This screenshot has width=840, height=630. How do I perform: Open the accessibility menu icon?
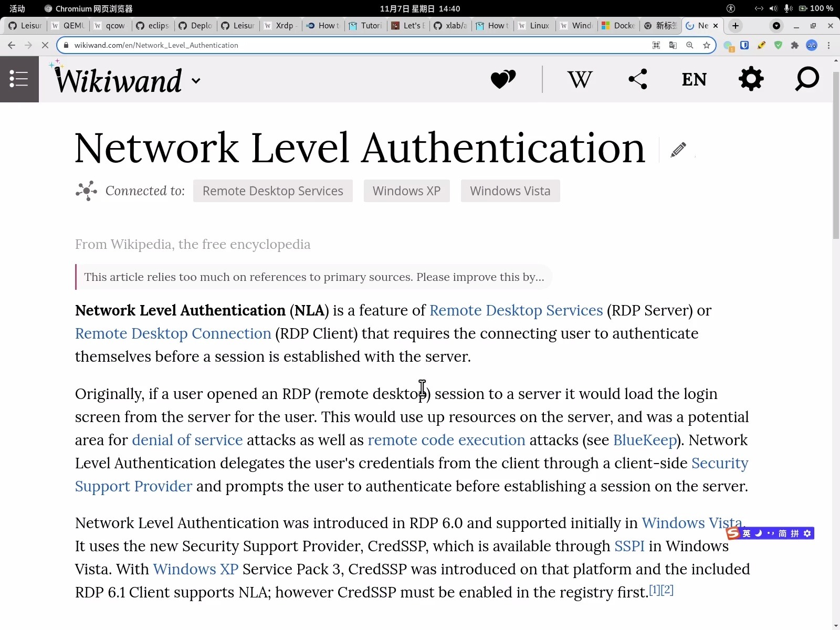tap(730, 8)
